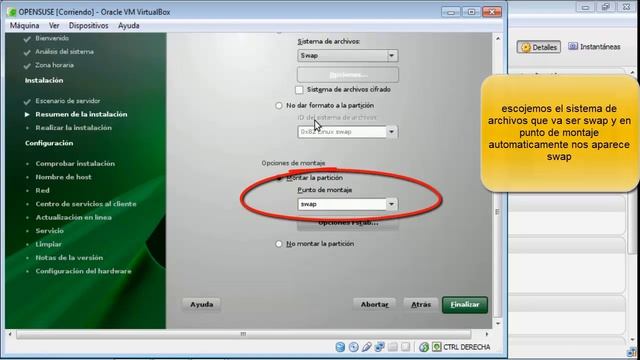The image size is (640, 360).
Task: Click the VirtualBox window title icon
Action: tap(12, 12)
